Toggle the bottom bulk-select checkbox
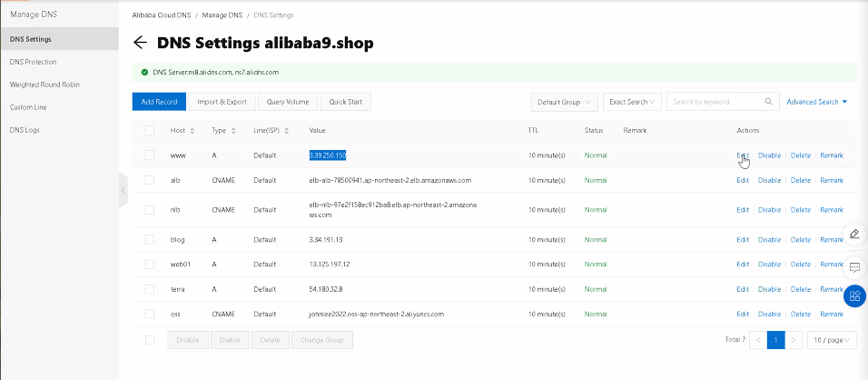The width and height of the screenshot is (868, 380). coord(150,340)
